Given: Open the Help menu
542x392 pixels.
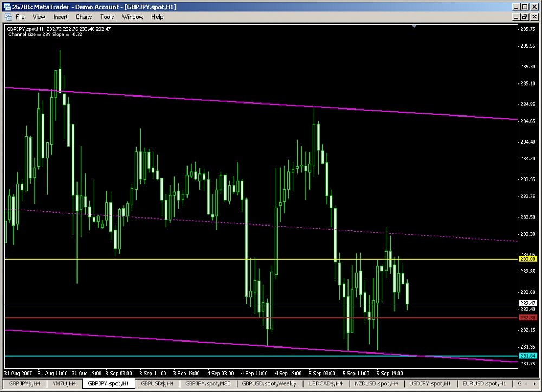Looking at the screenshot, I should click(157, 17).
